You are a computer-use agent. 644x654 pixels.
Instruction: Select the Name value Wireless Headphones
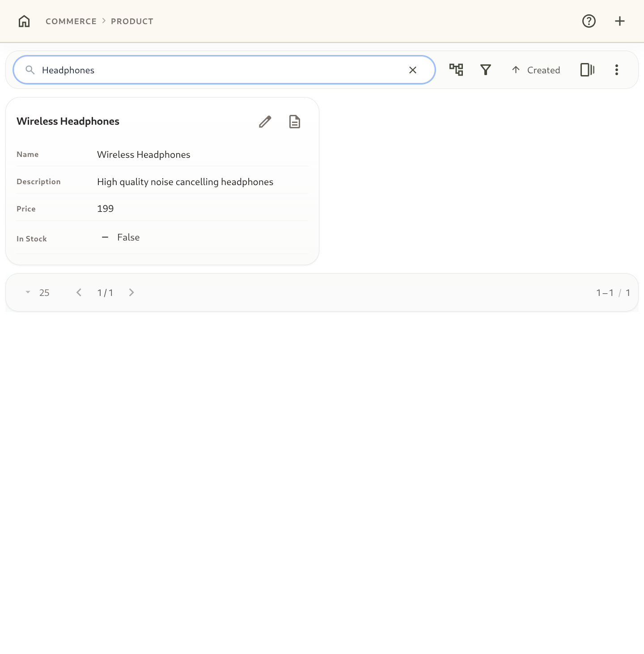pyautogui.click(x=144, y=155)
